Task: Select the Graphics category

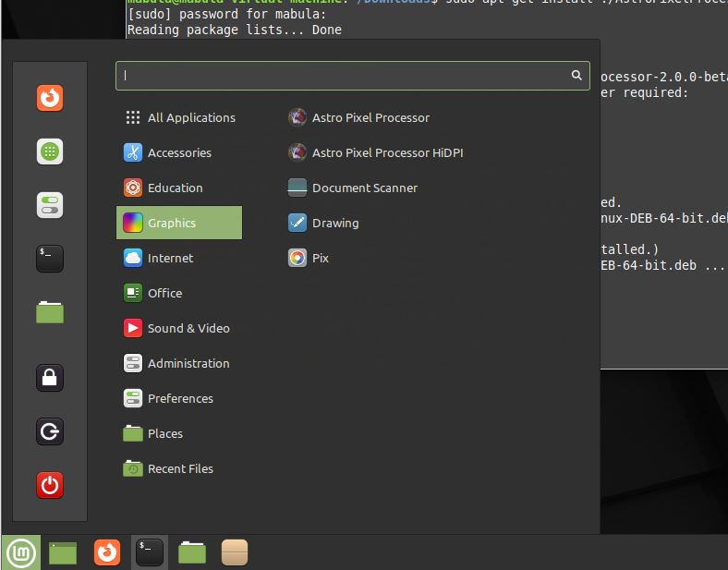Action: [179, 223]
